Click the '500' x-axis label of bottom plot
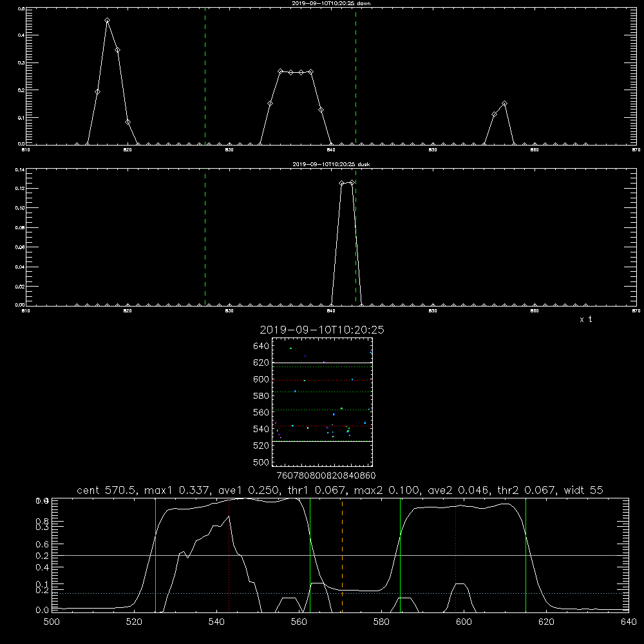 (x=52, y=622)
